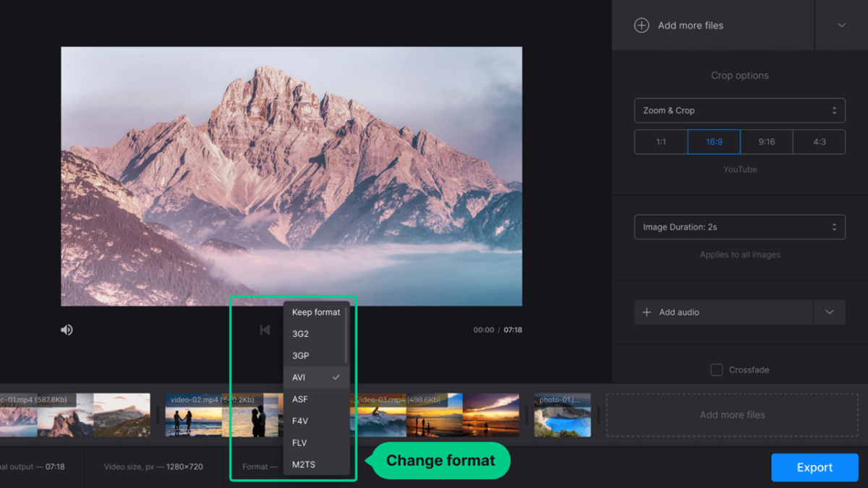Image resolution: width=868 pixels, height=488 pixels.
Task: Choose ASF in the format list
Action: [x=316, y=399]
